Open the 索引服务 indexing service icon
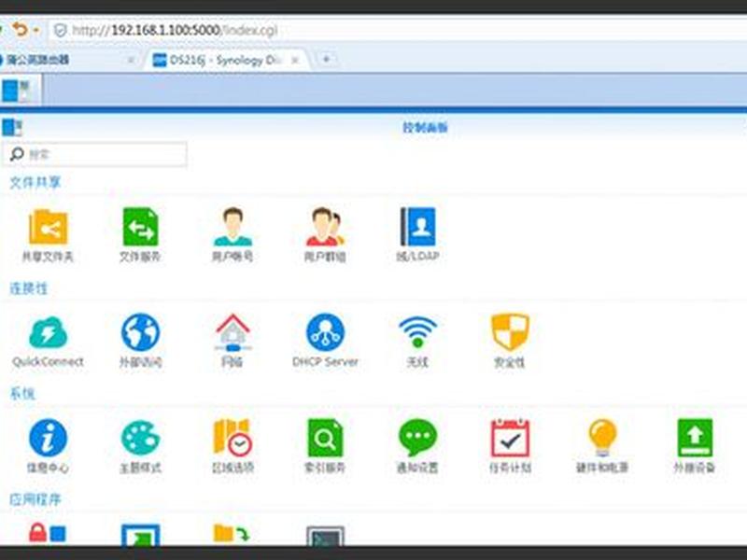This screenshot has height=560, width=747. 325,438
